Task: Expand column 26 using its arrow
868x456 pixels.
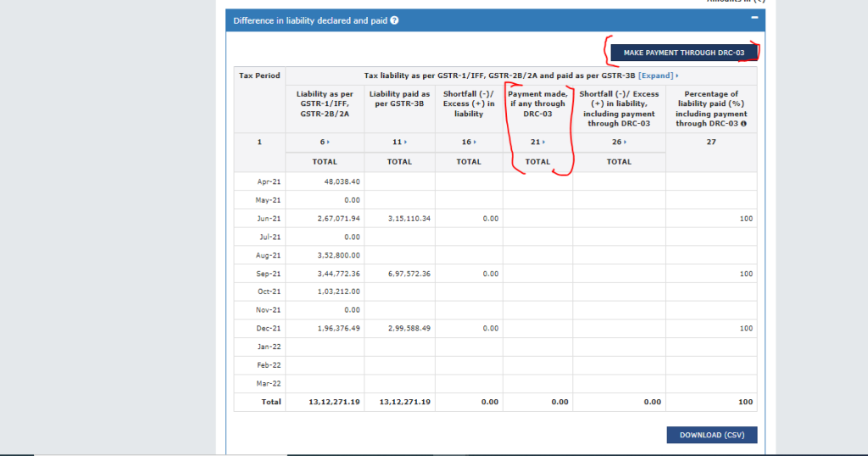Action: pyautogui.click(x=626, y=142)
